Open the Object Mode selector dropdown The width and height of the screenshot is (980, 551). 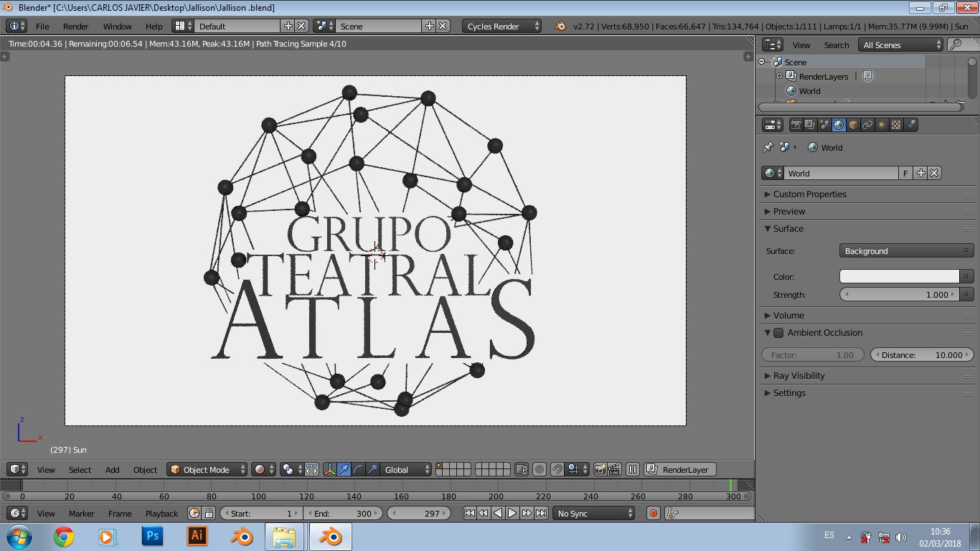[x=207, y=470]
